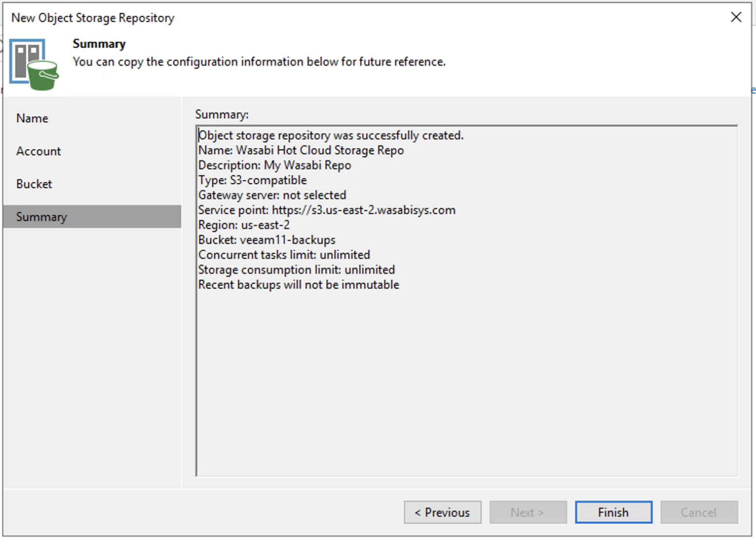Click the 'Description: My Wasabi Repo' line

tap(274, 165)
